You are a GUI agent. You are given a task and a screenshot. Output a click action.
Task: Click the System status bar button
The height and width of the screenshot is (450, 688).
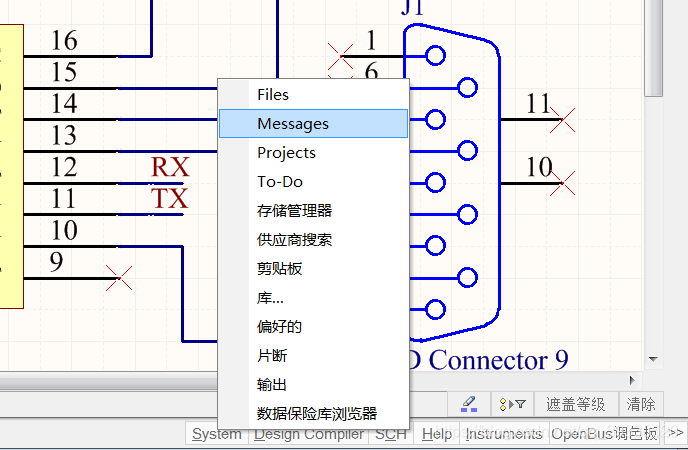click(217, 434)
